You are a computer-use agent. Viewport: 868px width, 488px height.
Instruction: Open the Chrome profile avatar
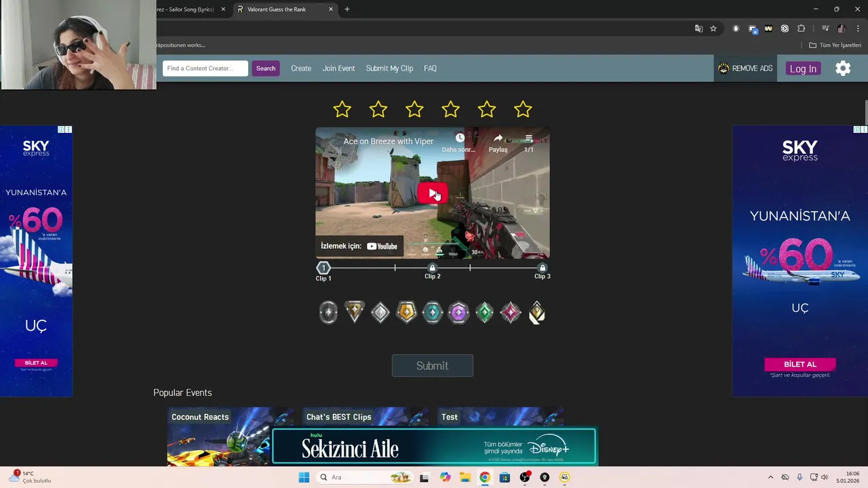pos(842,28)
